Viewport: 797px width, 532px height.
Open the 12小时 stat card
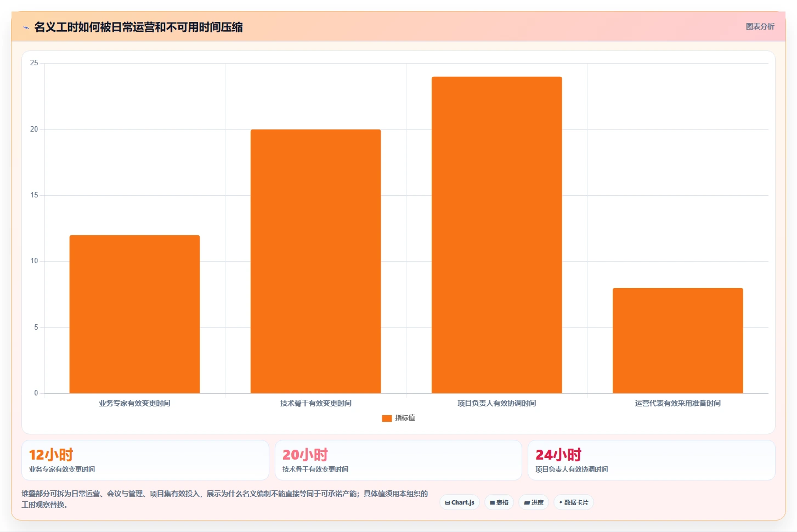[145, 460]
